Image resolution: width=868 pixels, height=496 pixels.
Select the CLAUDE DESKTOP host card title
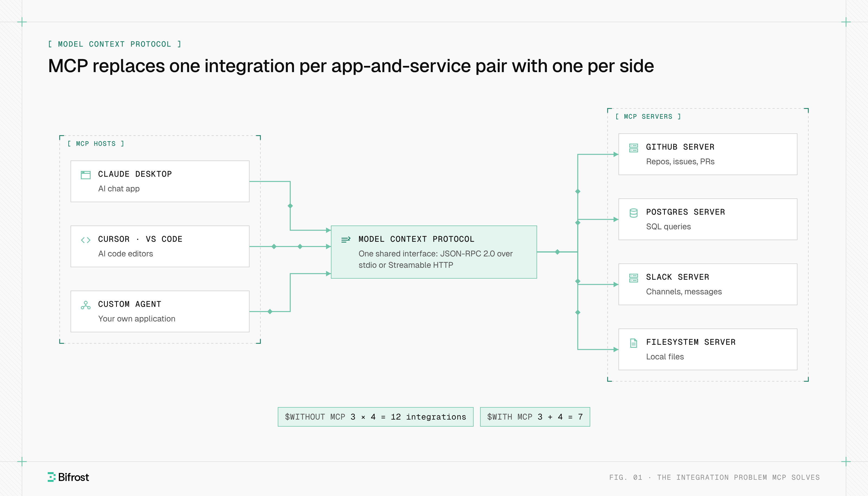135,174
